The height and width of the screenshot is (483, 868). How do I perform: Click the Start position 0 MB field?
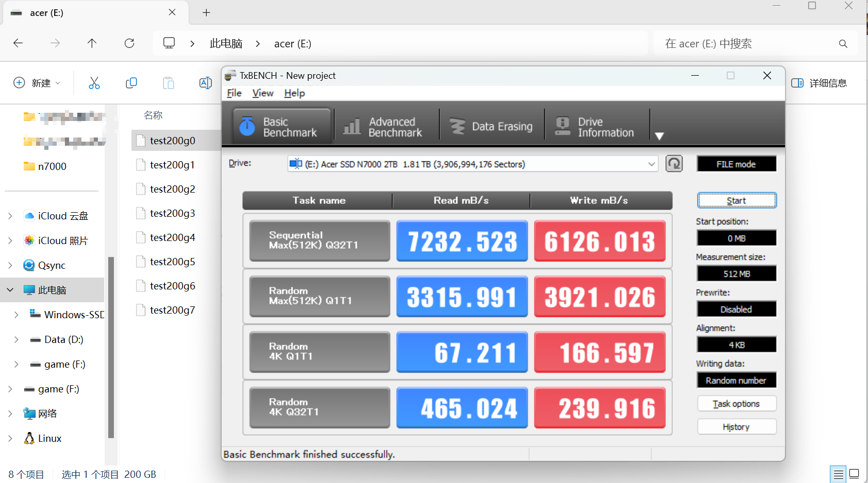tap(737, 238)
